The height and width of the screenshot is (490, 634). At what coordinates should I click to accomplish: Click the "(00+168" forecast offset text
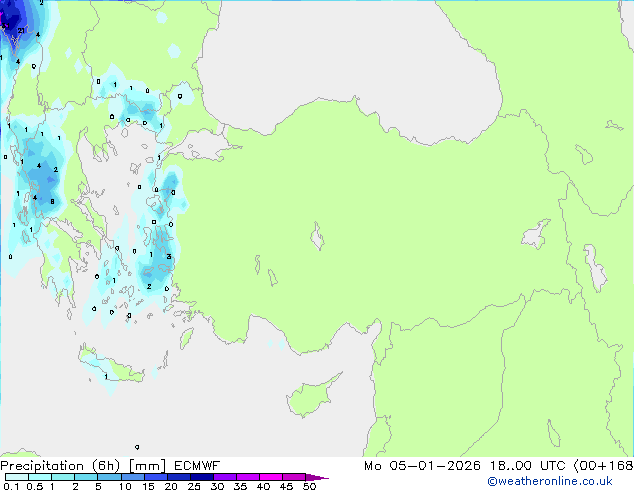603,466
